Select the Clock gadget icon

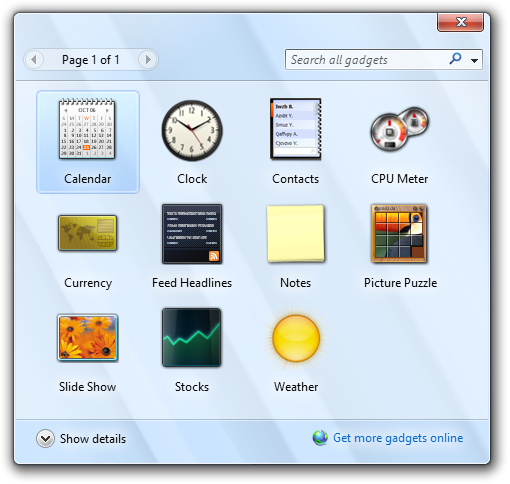coord(192,130)
